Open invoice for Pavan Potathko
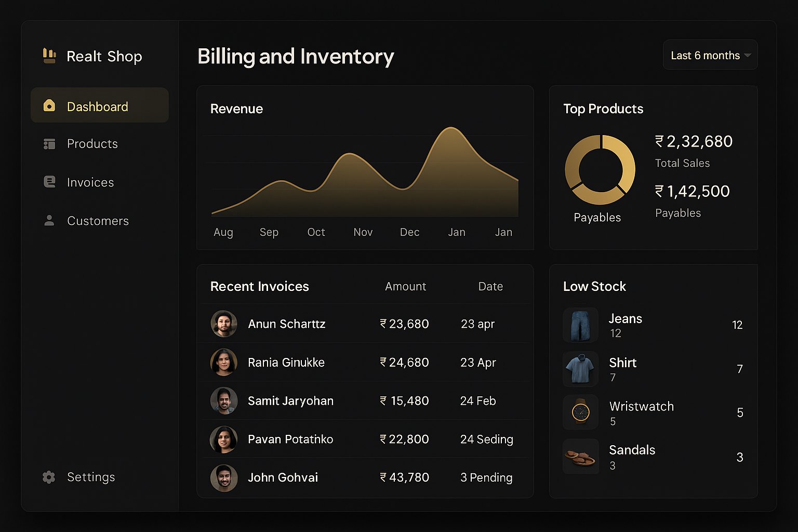The image size is (798, 532). pyautogui.click(x=365, y=439)
